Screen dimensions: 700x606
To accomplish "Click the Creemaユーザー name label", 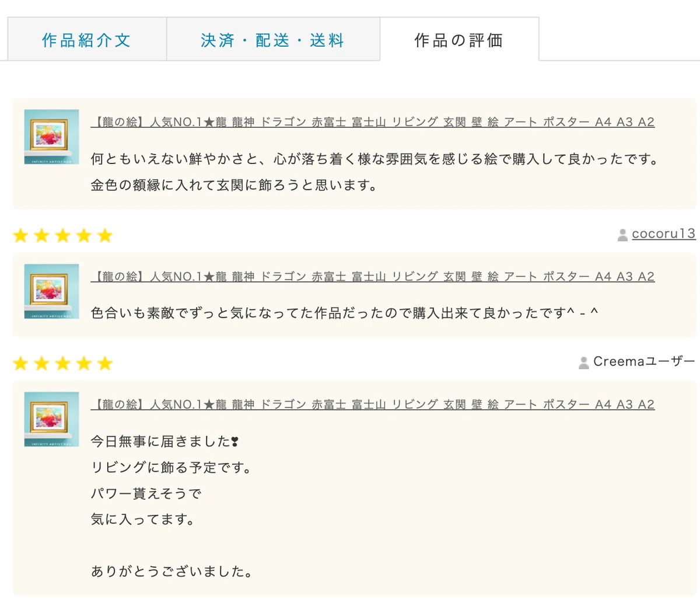I will (x=644, y=361).
